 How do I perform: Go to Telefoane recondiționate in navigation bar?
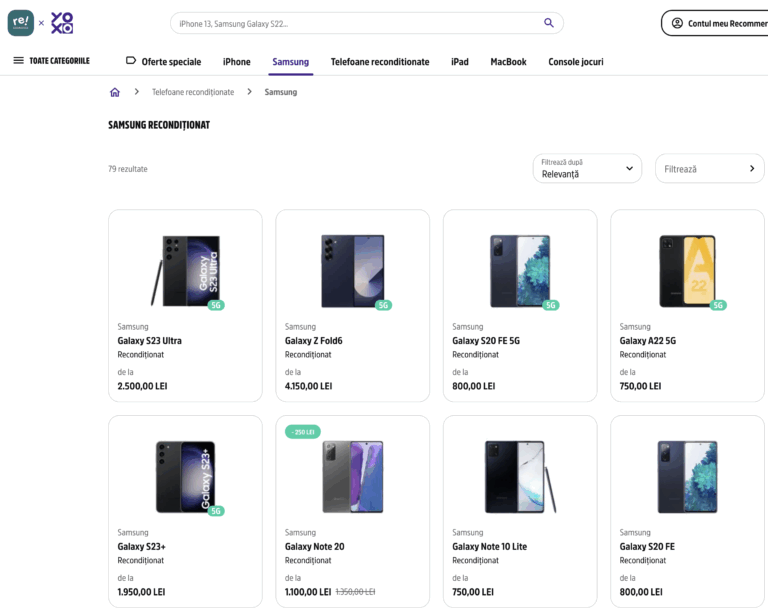[x=380, y=62]
